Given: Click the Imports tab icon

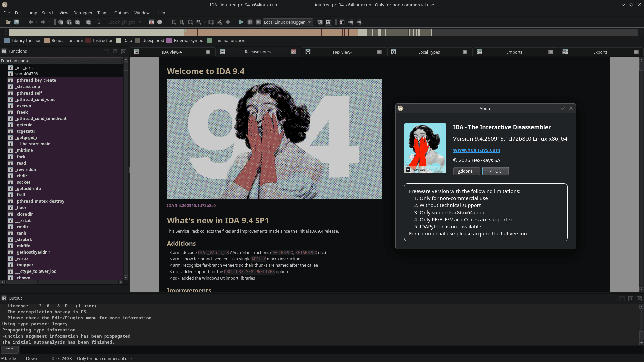Looking at the screenshot, I should click(479, 52).
